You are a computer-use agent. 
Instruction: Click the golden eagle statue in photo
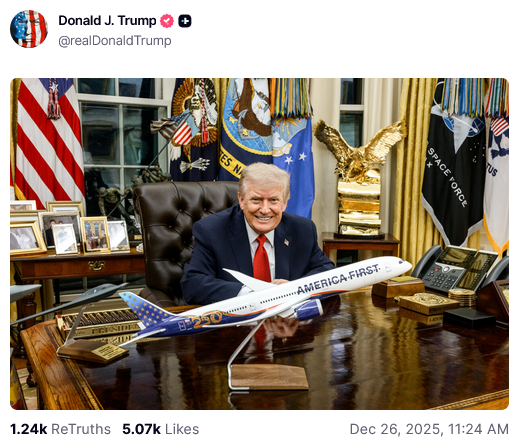(x=360, y=179)
